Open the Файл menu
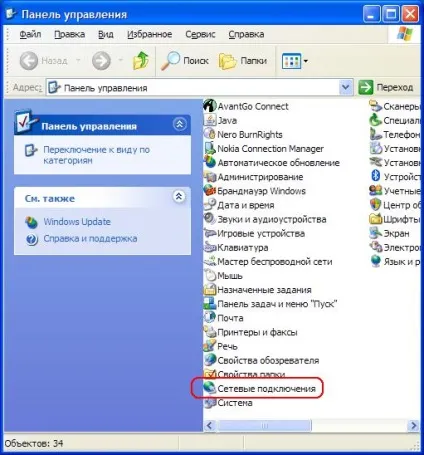424x455 pixels. [x=30, y=34]
